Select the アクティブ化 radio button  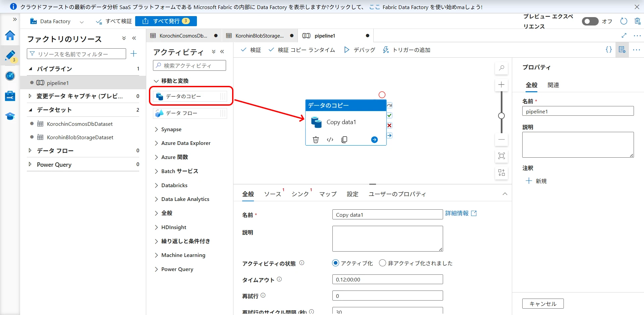click(335, 263)
